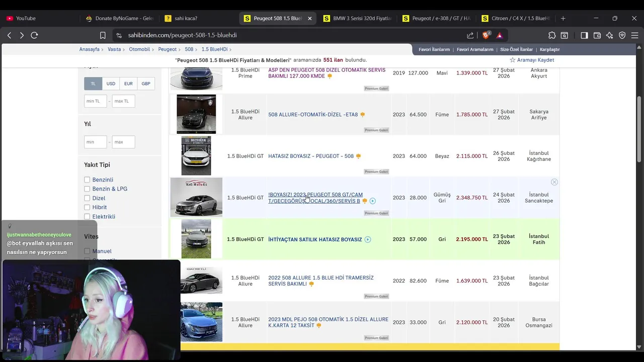Open the tab search icon in the toolbar

tap(565, 35)
